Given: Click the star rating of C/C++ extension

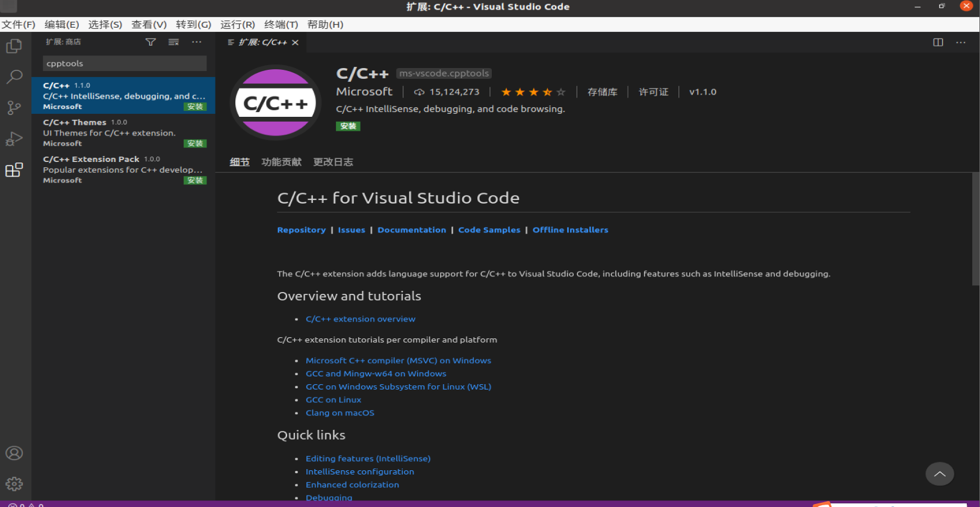Looking at the screenshot, I should (533, 92).
